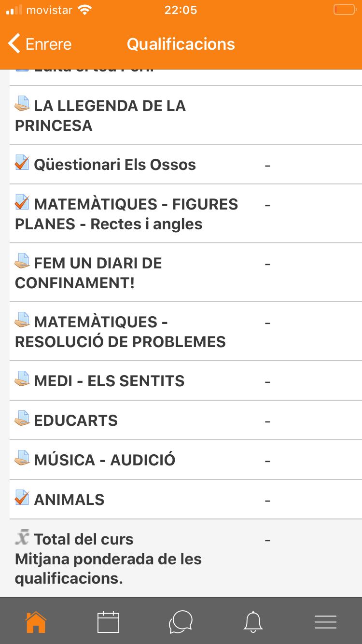Screen dimensions: 362x644
Task: Click the assignment icon beside MÚSICA - AUDICIÓ
Action: [22, 458]
